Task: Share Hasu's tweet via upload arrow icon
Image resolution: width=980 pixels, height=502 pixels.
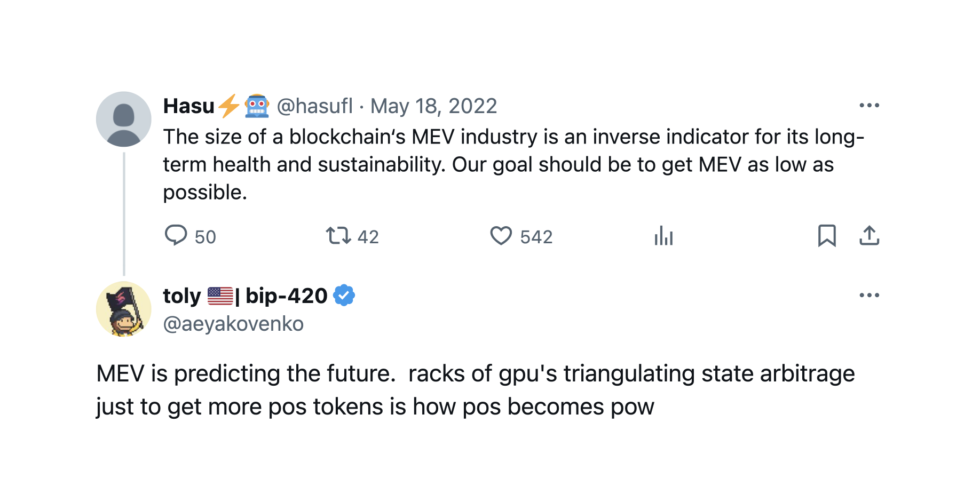Action: coord(870,235)
